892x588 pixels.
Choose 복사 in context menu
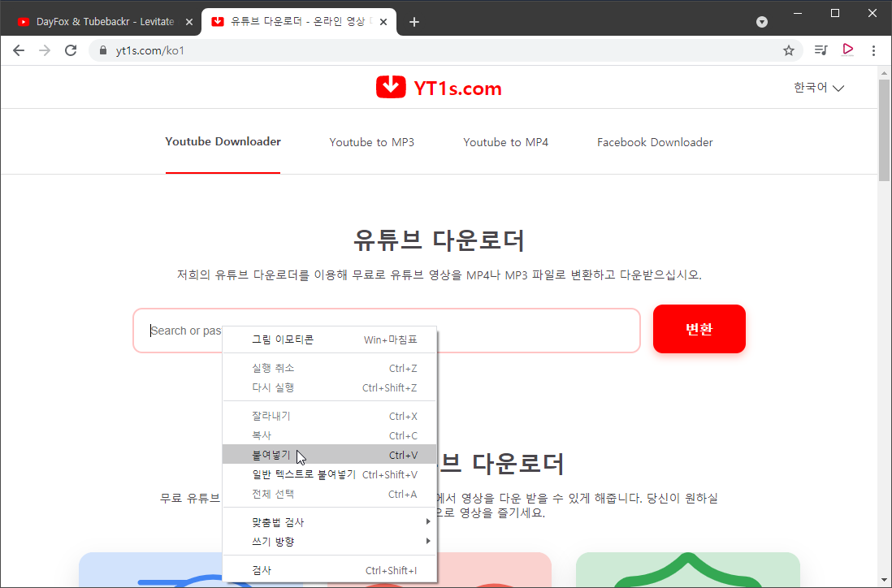coord(329,435)
